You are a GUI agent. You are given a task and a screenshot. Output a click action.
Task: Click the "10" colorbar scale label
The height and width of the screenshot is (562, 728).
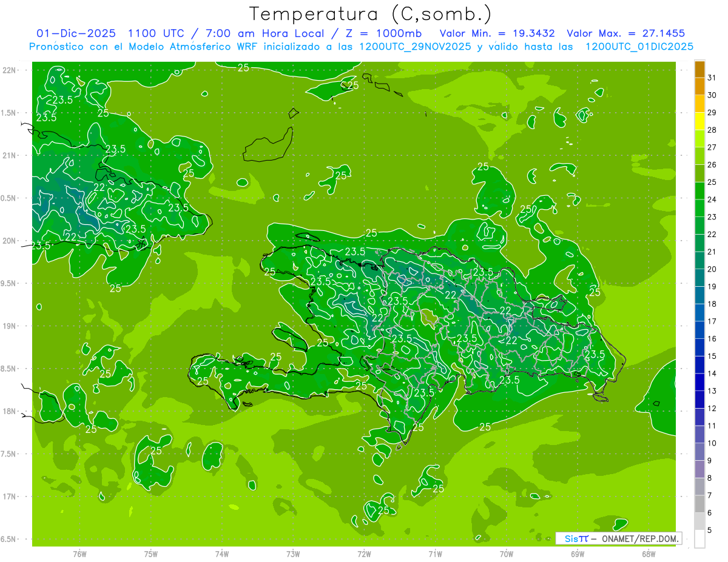[x=712, y=443]
